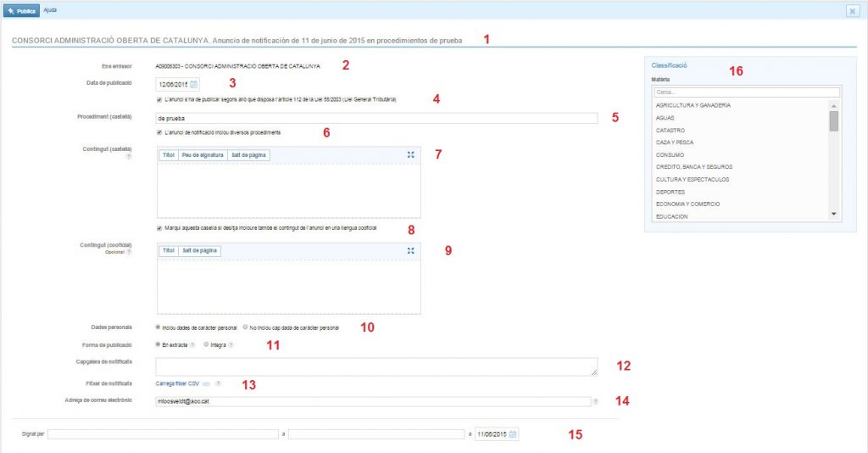Viewport: 868px width, 453px height.
Task: Open calendar picker for the signature date
Action: 513,434
